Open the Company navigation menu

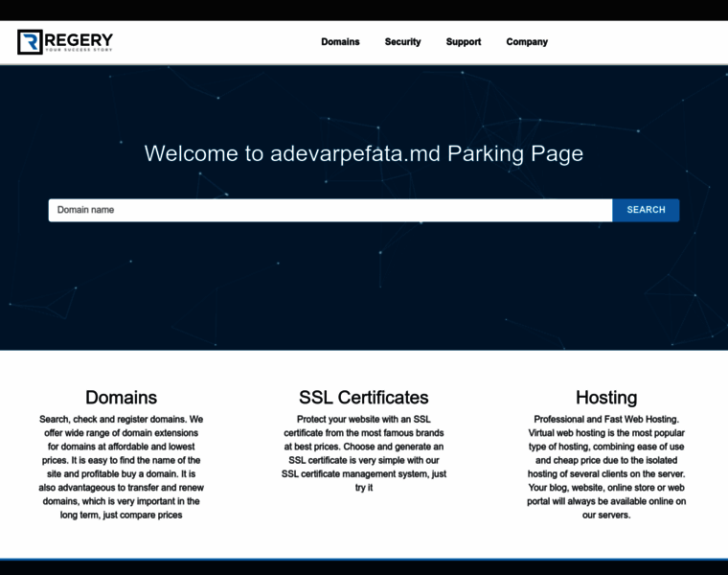coord(527,42)
